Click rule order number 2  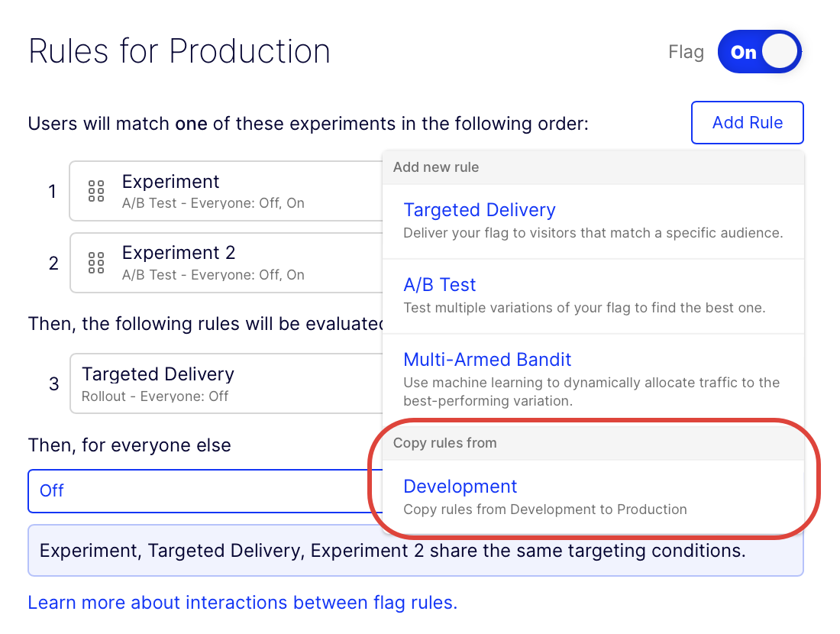pyautogui.click(x=53, y=264)
